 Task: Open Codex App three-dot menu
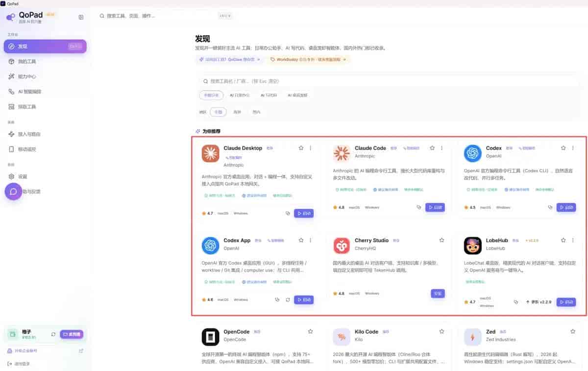pyautogui.click(x=310, y=240)
